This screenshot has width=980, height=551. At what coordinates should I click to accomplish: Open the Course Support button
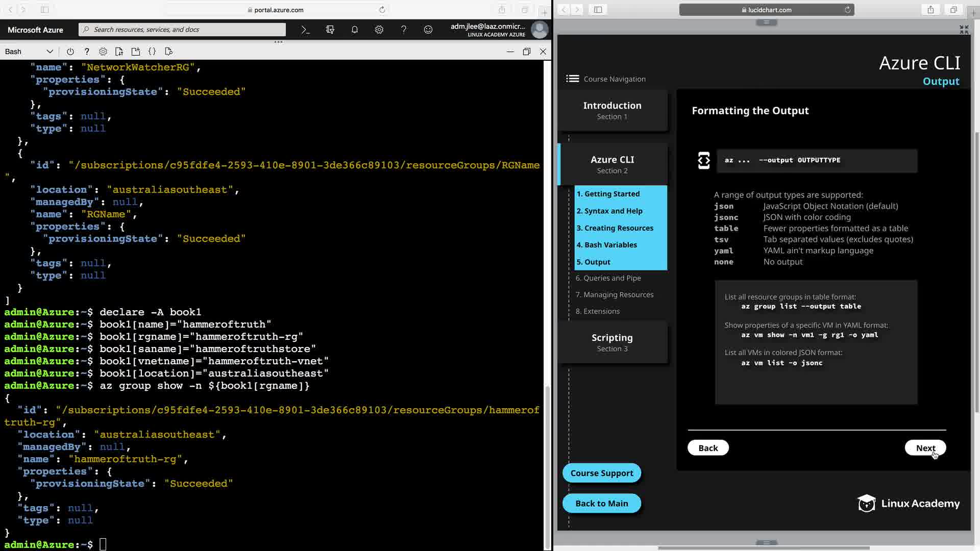[601, 473]
